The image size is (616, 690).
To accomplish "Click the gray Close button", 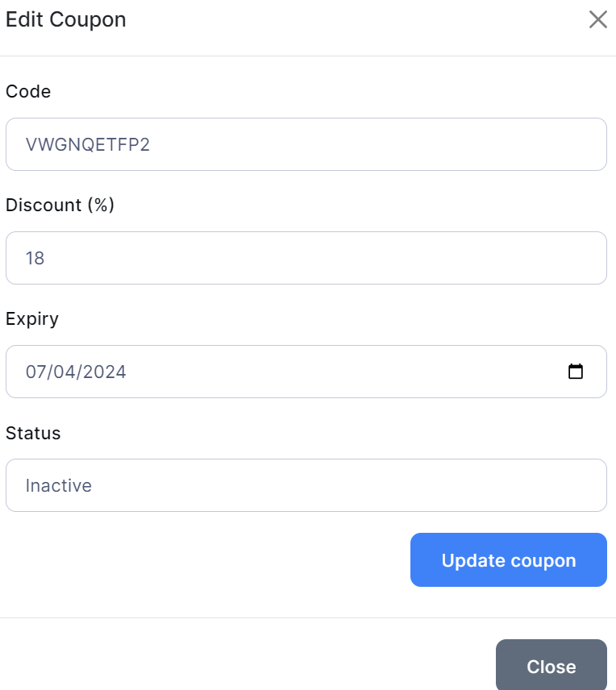I will [551, 667].
